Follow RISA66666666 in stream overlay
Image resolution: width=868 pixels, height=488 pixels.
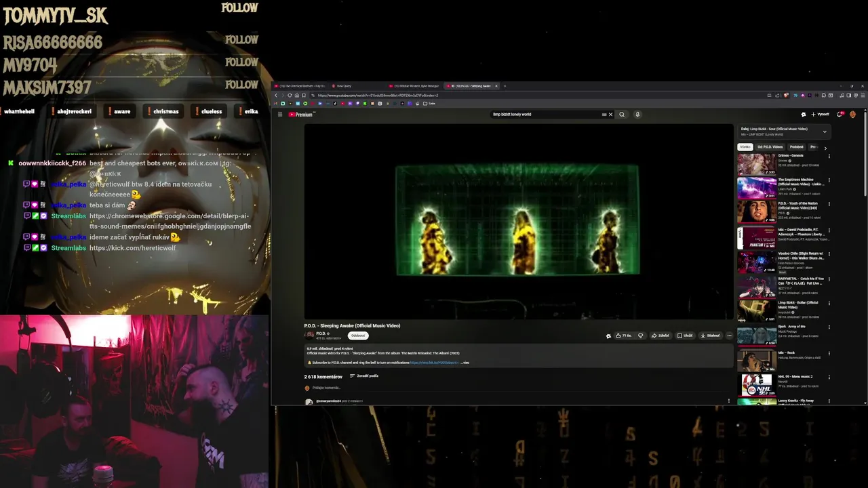coord(241,40)
